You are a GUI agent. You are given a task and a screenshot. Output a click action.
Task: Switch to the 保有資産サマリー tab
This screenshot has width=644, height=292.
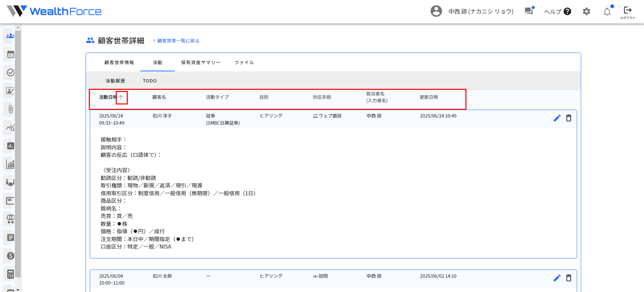(x=201, y=62)
